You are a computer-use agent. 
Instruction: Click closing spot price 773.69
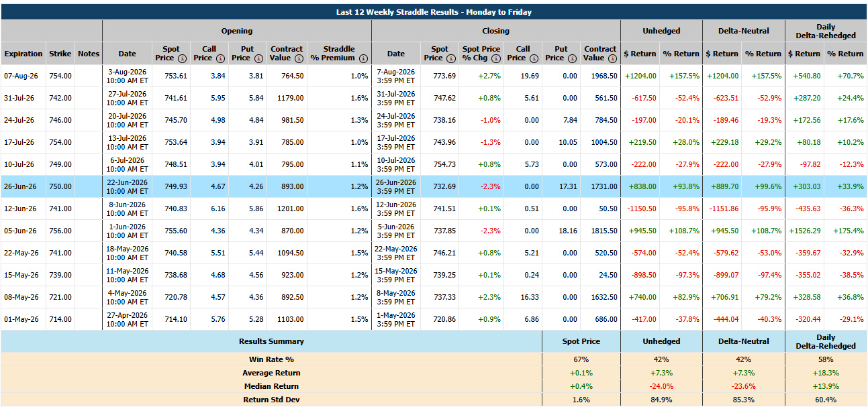[444, 76]
